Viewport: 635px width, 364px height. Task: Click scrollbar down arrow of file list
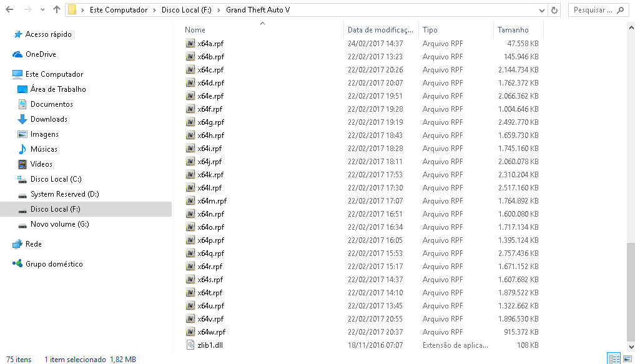pos(631,347)
